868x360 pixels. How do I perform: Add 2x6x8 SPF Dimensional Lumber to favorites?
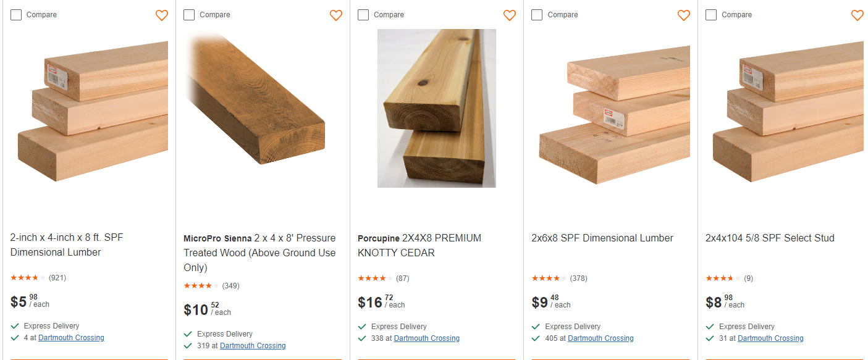pyautogui.click(x=684, y=15)
